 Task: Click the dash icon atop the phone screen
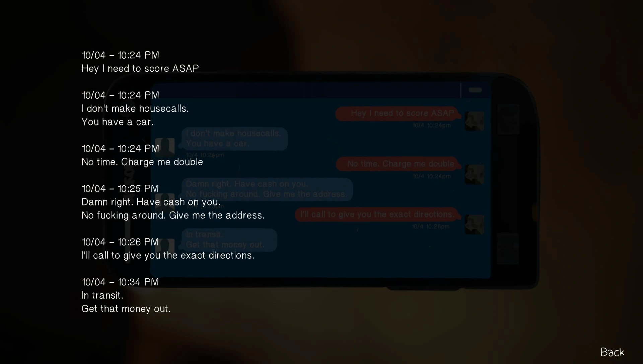point(475,90)
